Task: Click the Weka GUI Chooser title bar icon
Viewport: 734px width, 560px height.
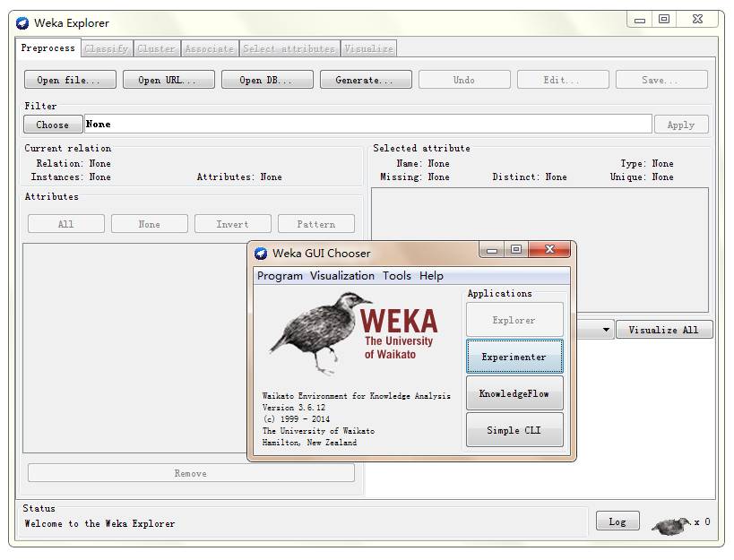Action: [260, 253]
